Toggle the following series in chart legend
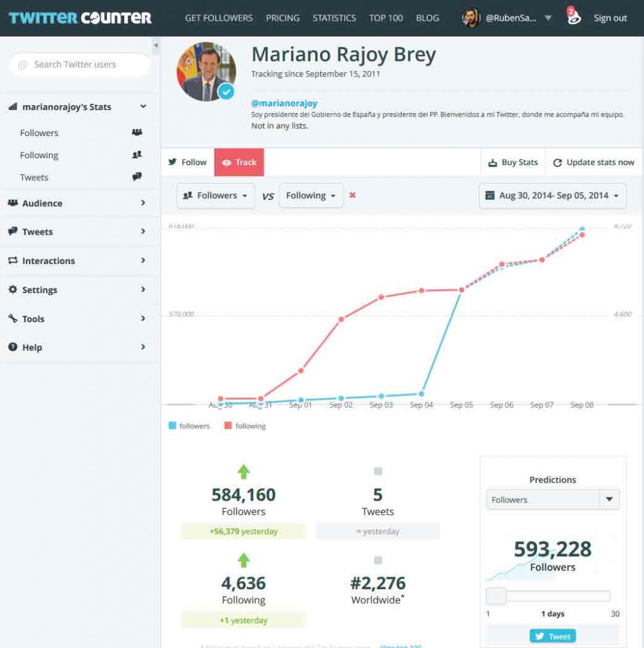 [x=245, y=426]
